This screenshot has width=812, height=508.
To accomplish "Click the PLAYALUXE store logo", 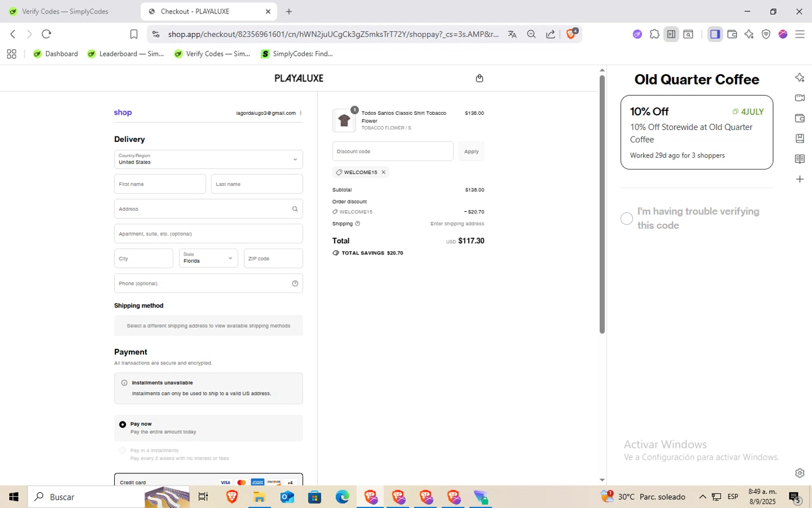I will 299,79.
